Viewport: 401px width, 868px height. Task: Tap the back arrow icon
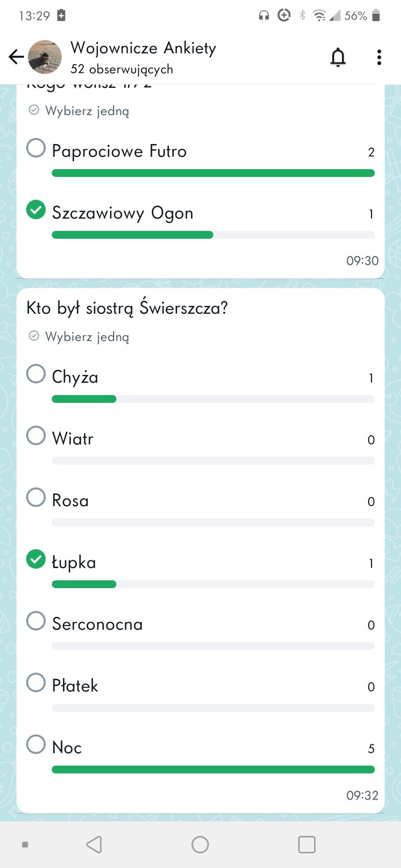click(16, 57)
